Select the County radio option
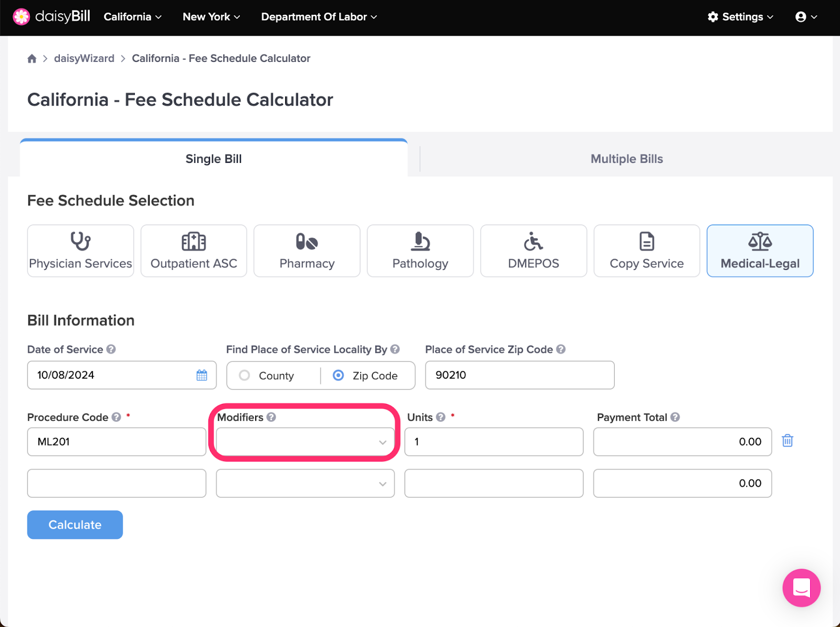840x627 pixels. (244, 375)
